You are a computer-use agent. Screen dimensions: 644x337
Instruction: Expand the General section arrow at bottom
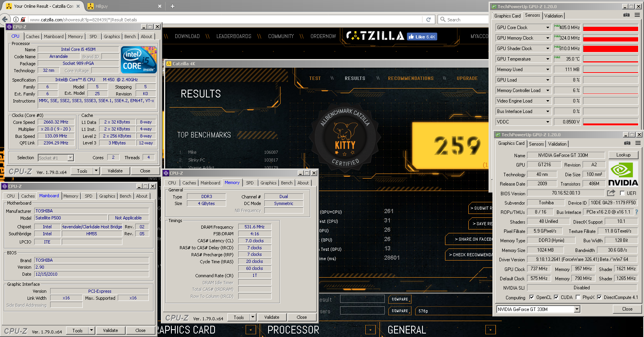click(491, 330)
